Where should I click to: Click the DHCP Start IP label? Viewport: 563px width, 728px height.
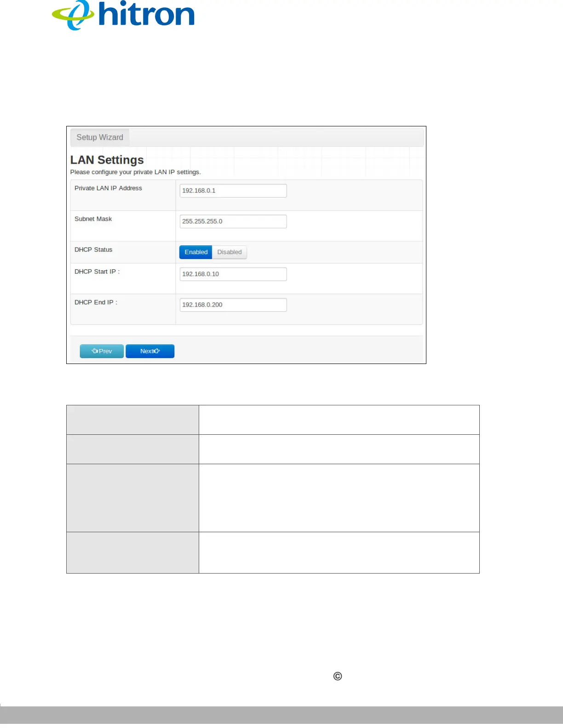[97, 272]
